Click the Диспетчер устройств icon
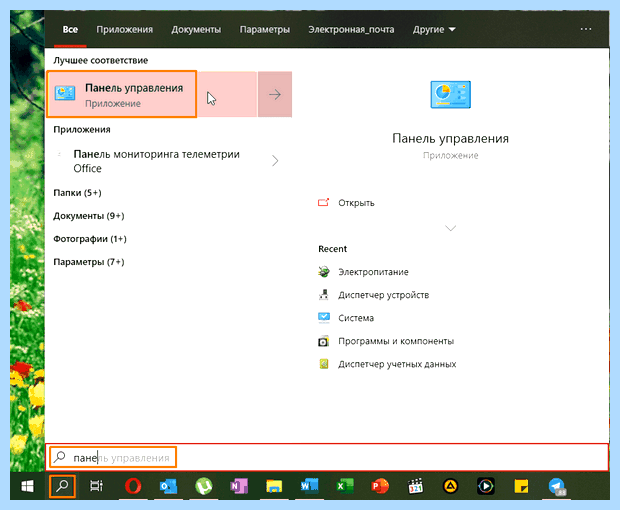This screenshot has width=620, height=510. coord(324,295)
